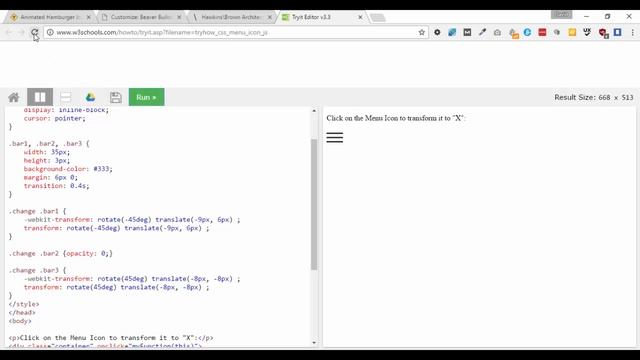
Task: Open Chrome three-dot menu
Action: 633,32
